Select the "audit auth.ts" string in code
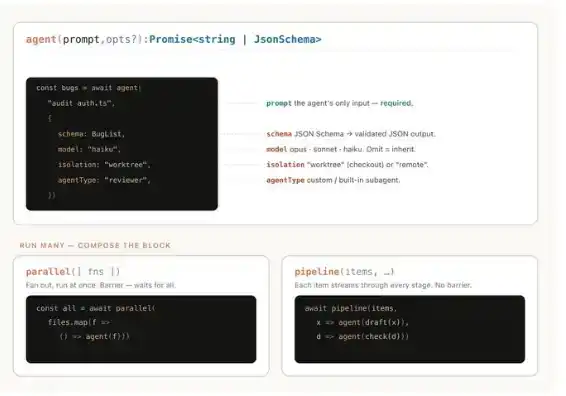 [x=81, y=103]
